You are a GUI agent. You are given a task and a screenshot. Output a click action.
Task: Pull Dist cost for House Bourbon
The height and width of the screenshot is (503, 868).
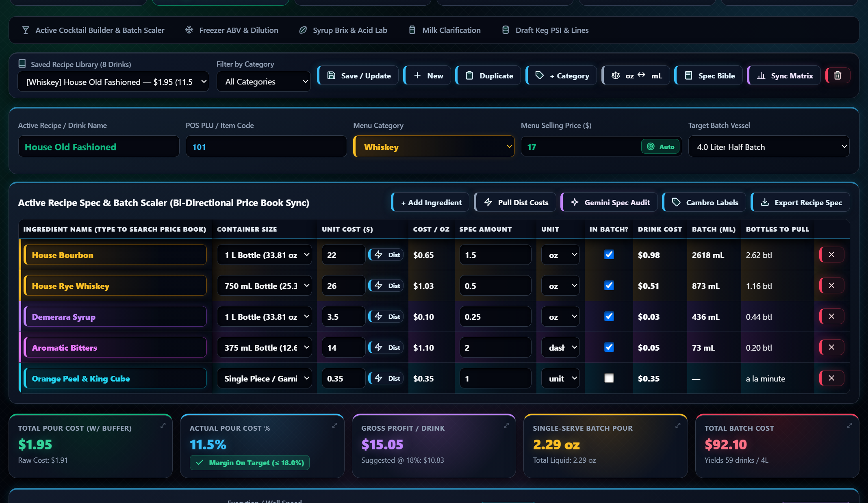point(386,255)
